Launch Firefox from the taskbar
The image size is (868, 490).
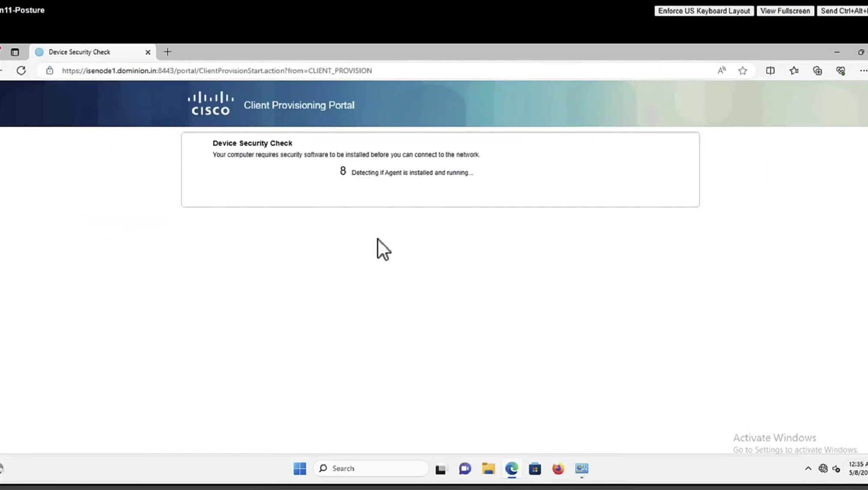[558, 469]
